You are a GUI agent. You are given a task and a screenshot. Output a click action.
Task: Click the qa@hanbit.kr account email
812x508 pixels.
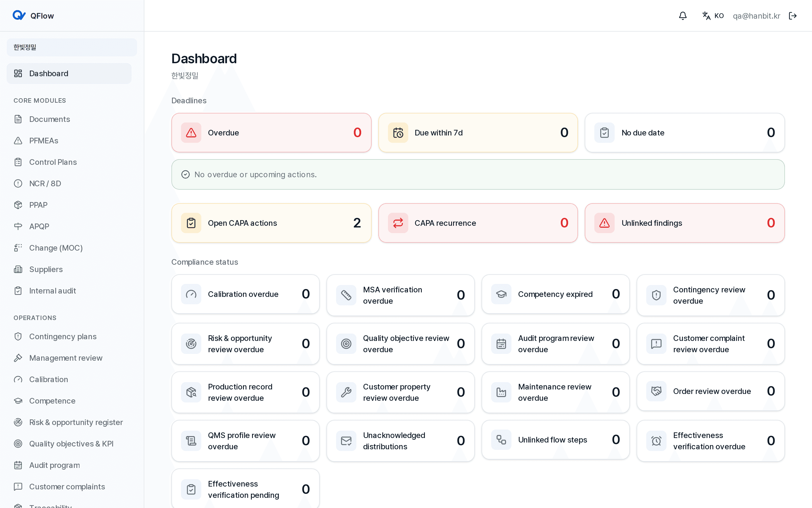(756, 16)
